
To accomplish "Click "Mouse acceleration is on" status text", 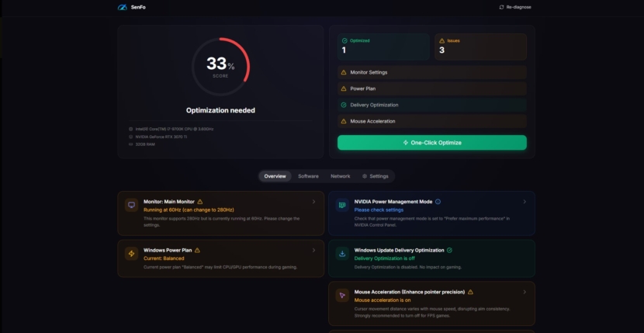I will coord(383,300).
